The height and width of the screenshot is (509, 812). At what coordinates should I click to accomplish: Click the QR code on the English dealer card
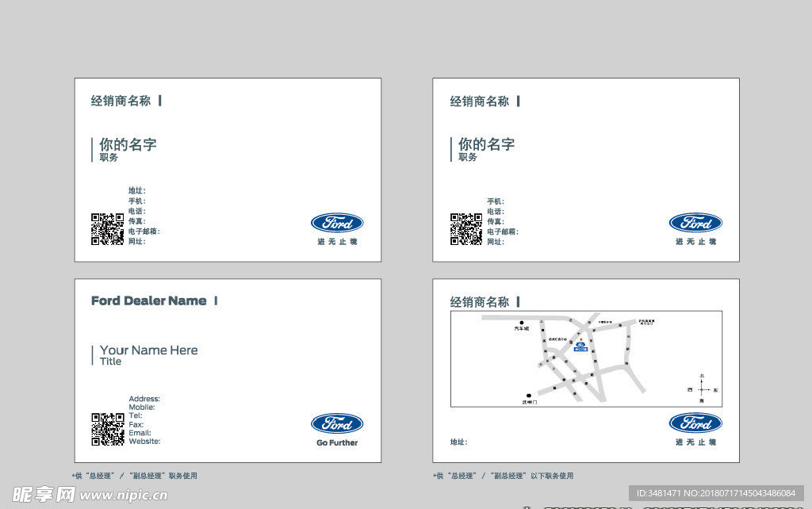[x=107, y=429]
